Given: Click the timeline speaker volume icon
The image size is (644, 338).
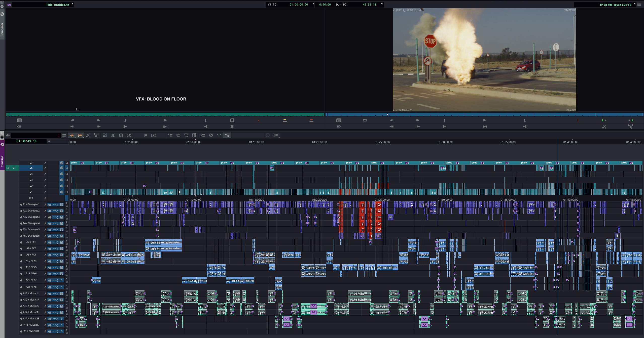Looking at the screenshot, I should click(8, 135).
